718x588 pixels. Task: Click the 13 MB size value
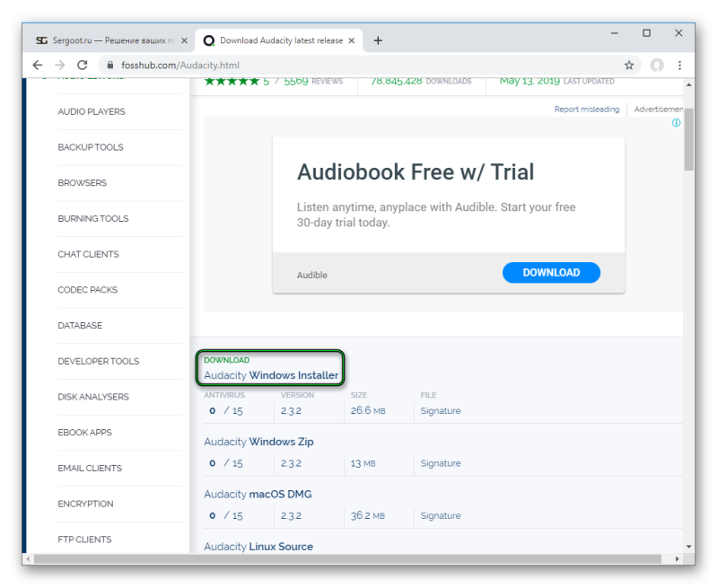[x=363, y=463]
